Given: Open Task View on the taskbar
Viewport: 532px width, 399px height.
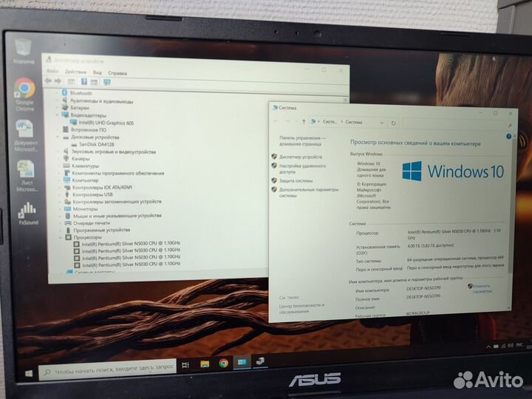Looking at the screenshot, I should click(x=185, y=366).
